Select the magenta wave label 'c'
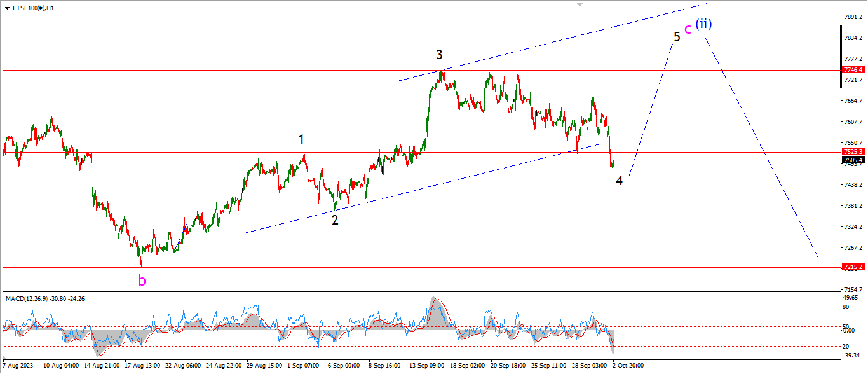The image size is (868, 374). pyautogui.click(x=688, y=29)
